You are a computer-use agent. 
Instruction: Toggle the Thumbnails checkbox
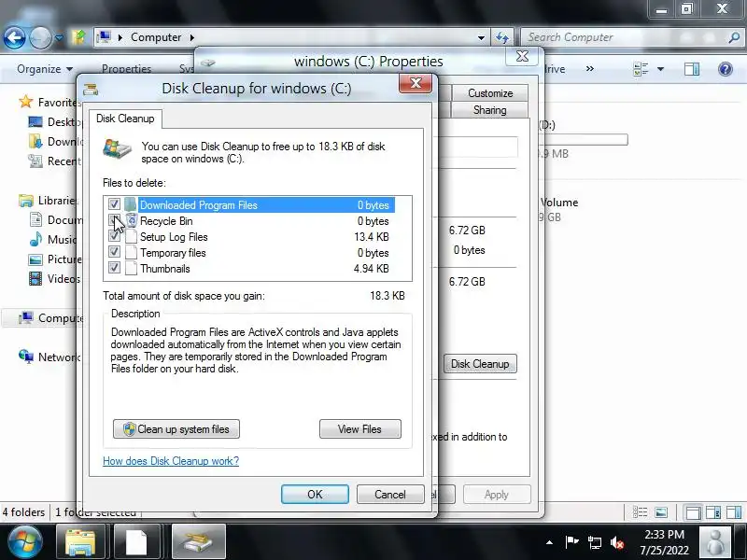pyautogui.click(x=114, y=267)
